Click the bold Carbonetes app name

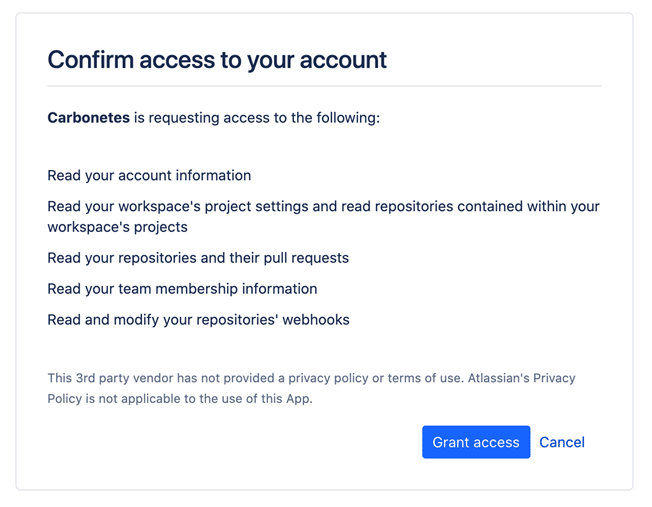(x=89, y=118)
